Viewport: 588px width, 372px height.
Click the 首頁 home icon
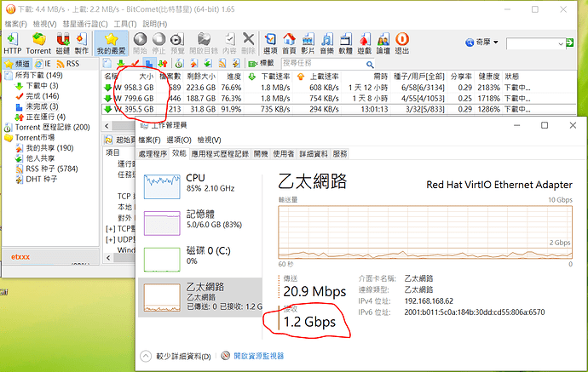pyautogui.click(x=289, y=43)
